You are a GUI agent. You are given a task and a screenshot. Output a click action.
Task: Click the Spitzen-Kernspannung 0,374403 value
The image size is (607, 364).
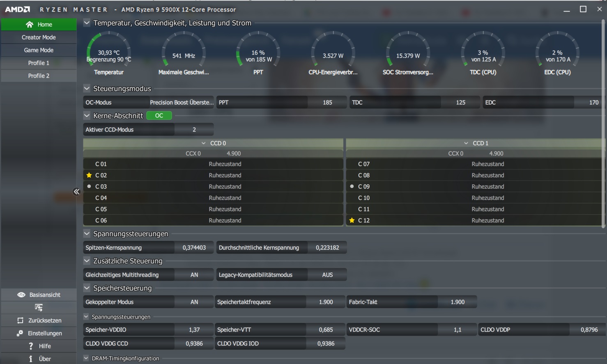[x=194, y=248]
